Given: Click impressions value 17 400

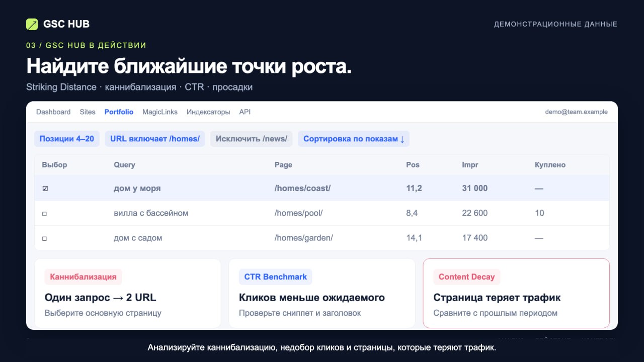Looking at the screenshot, I should (475, 238).
